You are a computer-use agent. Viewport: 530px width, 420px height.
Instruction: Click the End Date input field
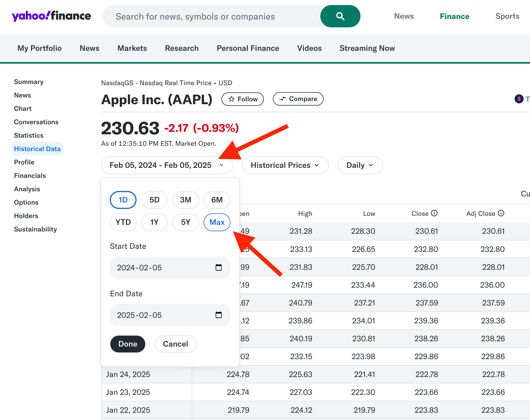pyautogui.click(x=170, y=315)
